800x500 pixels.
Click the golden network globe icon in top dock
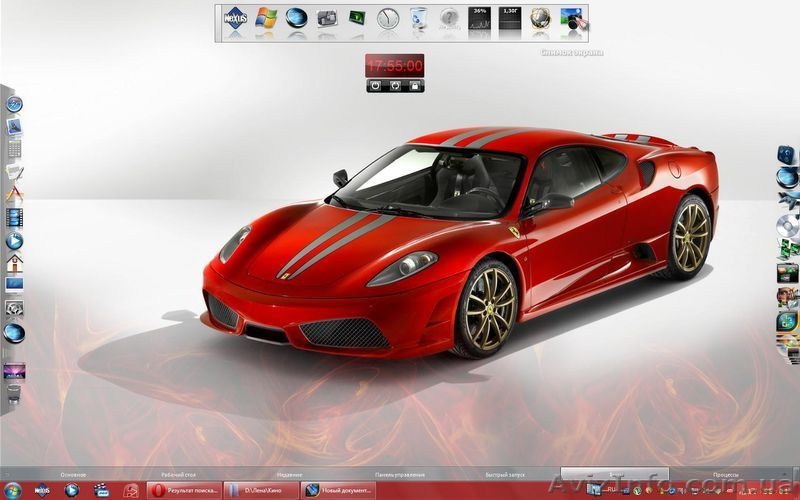pos(540,18)
